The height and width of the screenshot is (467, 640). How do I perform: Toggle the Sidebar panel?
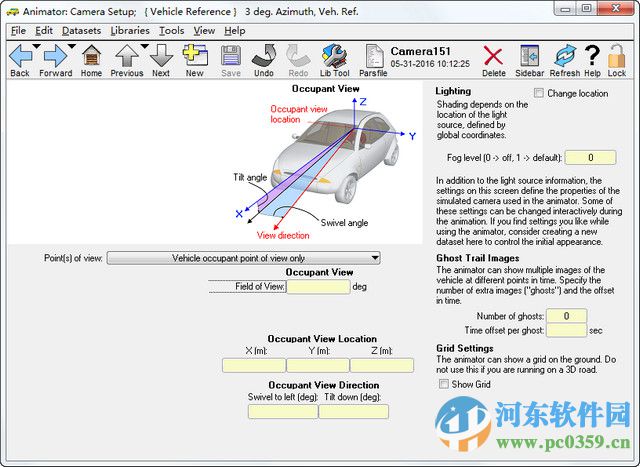[x=529, y=56]
